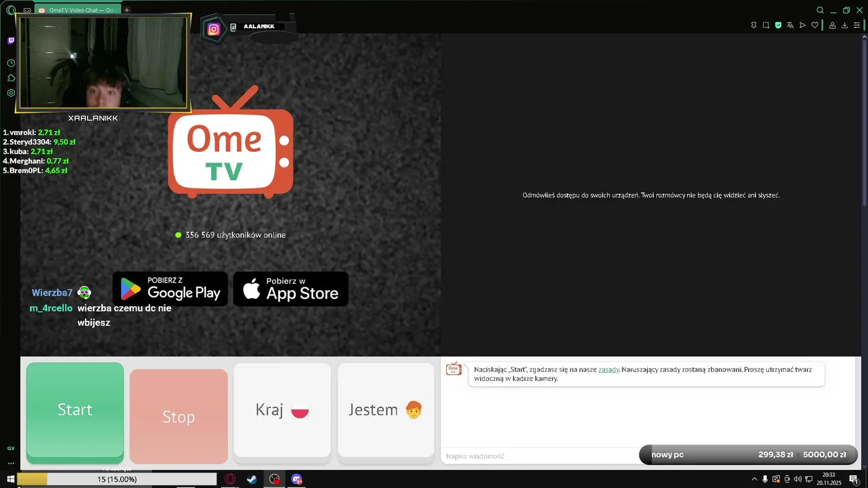Click the OmeTV avatar beside rules message
Screen dimensions: 868x488
click(x=454, y=369)
